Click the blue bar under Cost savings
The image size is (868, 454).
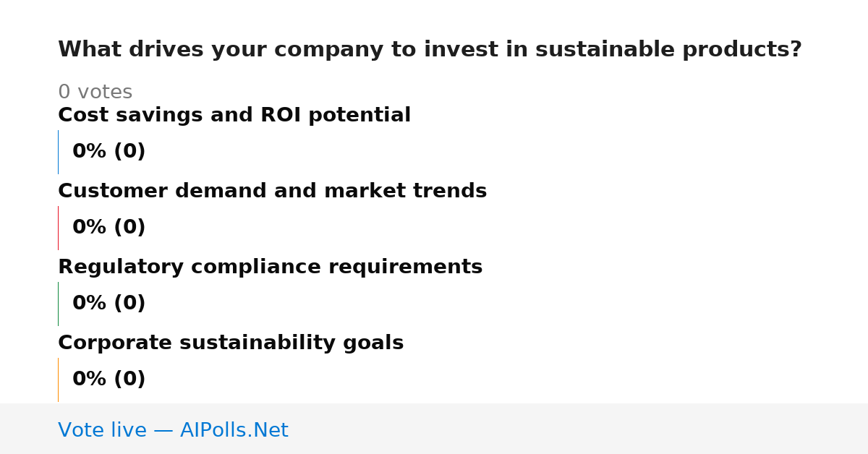tap(58, 152)
